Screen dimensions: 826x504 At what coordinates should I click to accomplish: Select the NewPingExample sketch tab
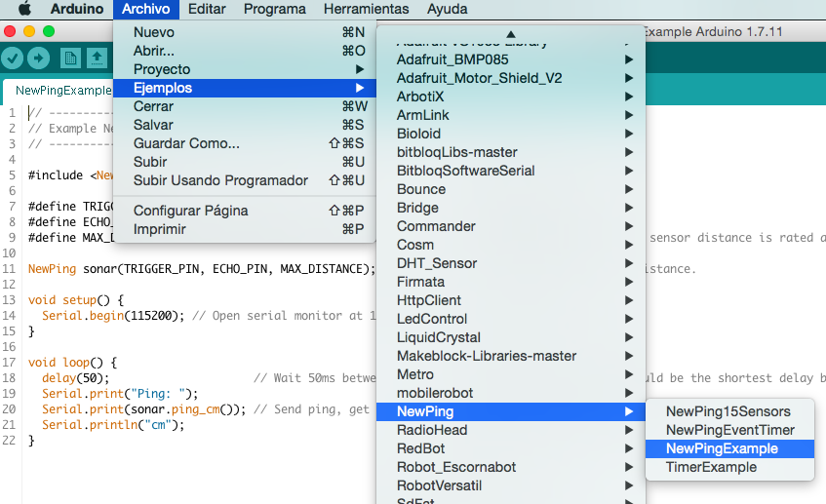point(60,91)
